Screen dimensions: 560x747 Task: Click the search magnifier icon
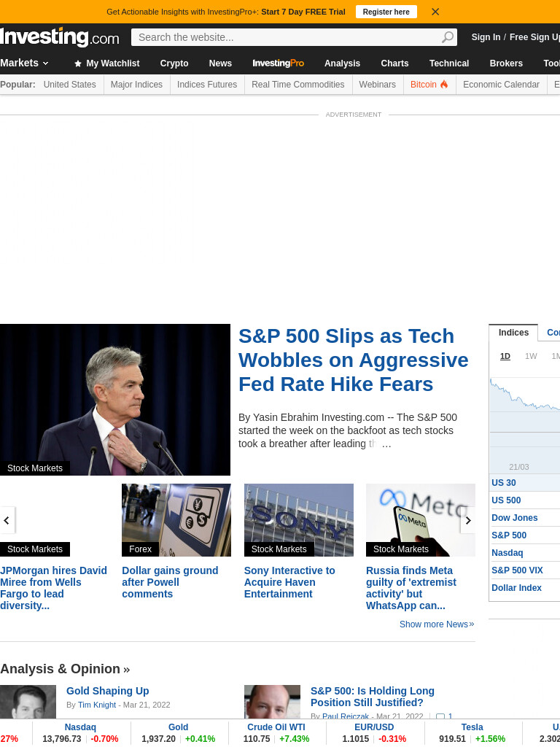click(x=448, y=37)
